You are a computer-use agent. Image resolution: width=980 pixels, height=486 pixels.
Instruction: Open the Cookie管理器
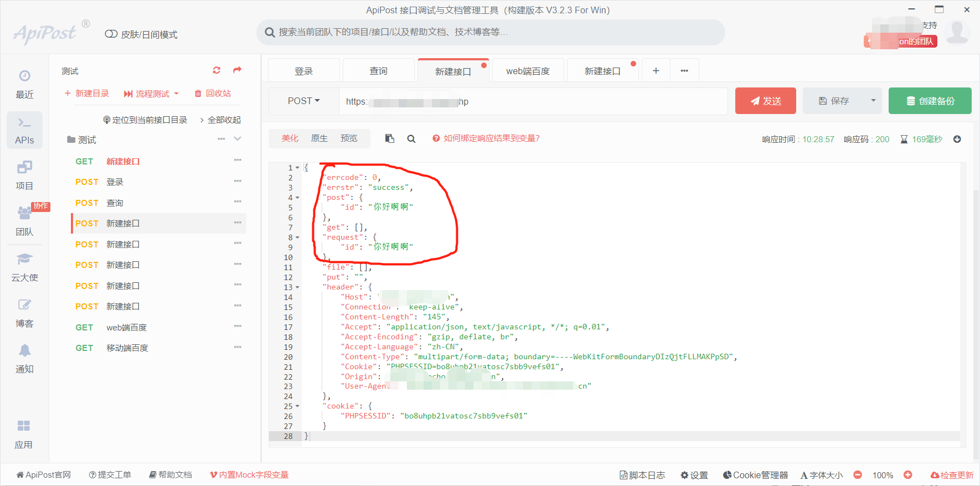click(x=756, y=475)
